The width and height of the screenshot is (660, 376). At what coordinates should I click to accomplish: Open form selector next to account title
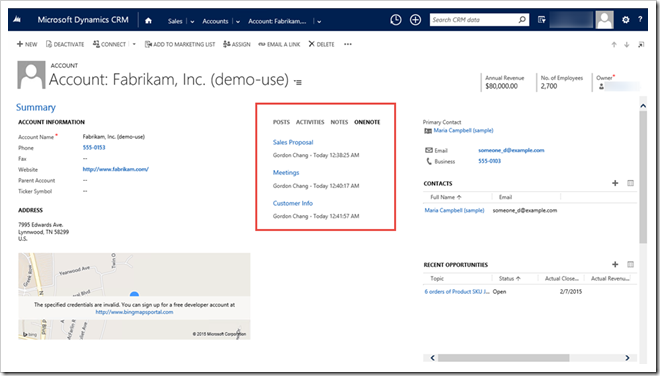(298, 82)
